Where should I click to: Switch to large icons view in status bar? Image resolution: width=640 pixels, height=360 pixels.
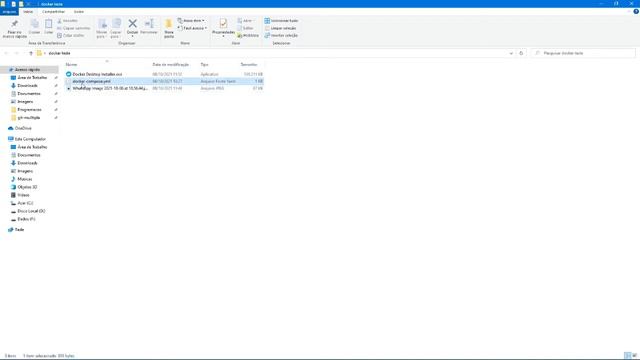[x=634, y=356]
